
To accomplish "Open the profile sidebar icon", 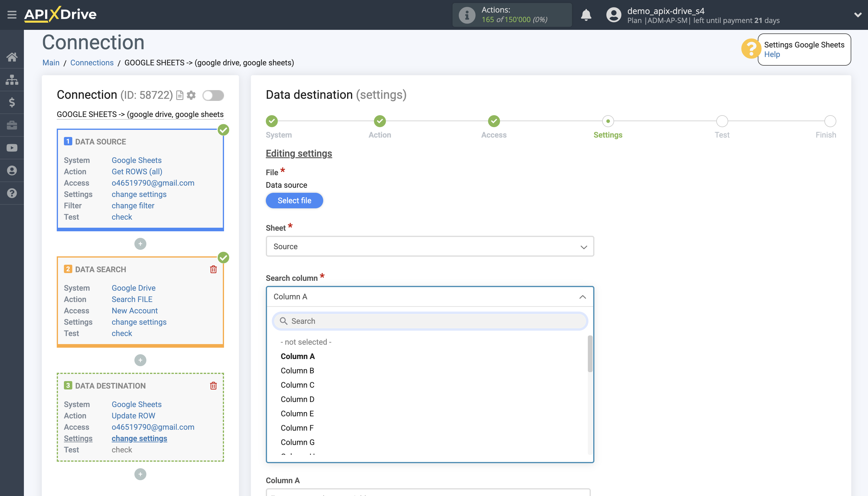I will click(x=12, y=170).
